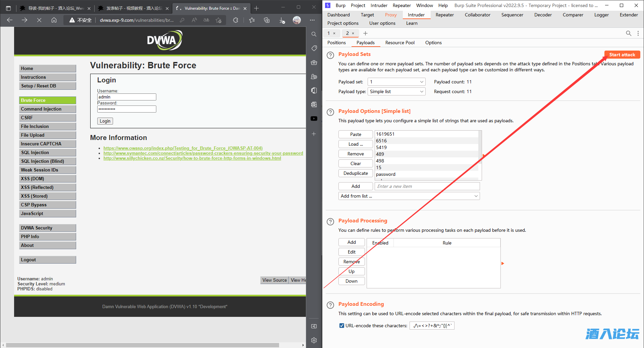Open Edge sidebar Outlook icon

click(314, 105)
